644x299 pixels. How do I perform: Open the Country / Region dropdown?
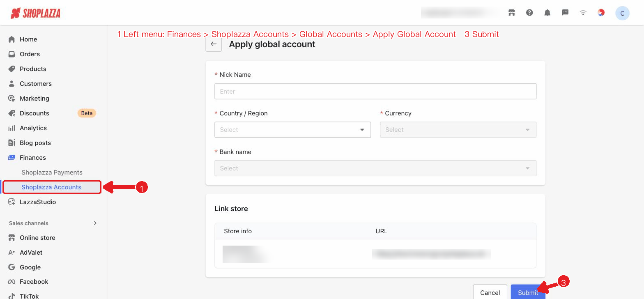point(292,130)
